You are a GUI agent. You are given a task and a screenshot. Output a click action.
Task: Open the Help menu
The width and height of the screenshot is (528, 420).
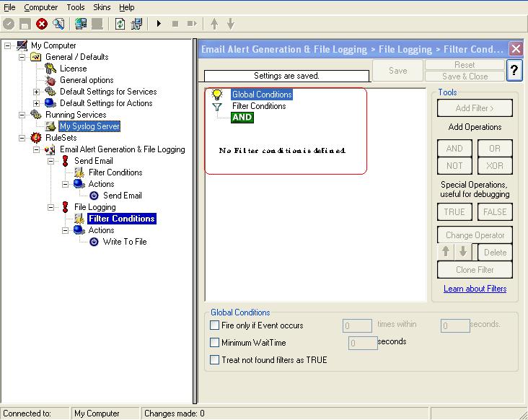(x=127, y=7)
